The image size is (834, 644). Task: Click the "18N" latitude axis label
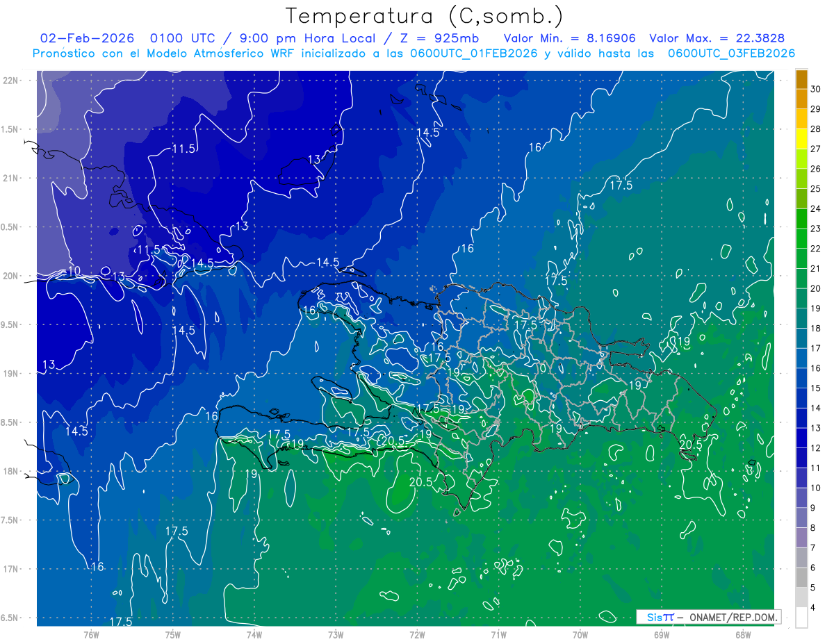tap(10, 471)
